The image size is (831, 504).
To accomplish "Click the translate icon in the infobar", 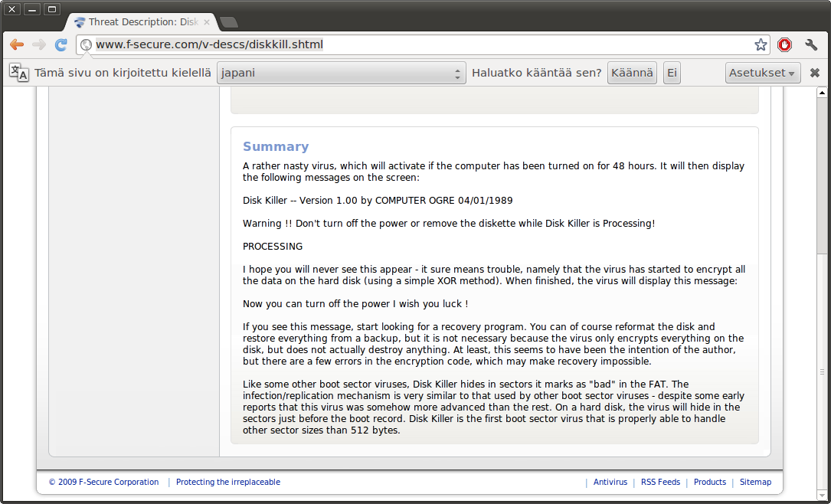I will coord(19,73).
